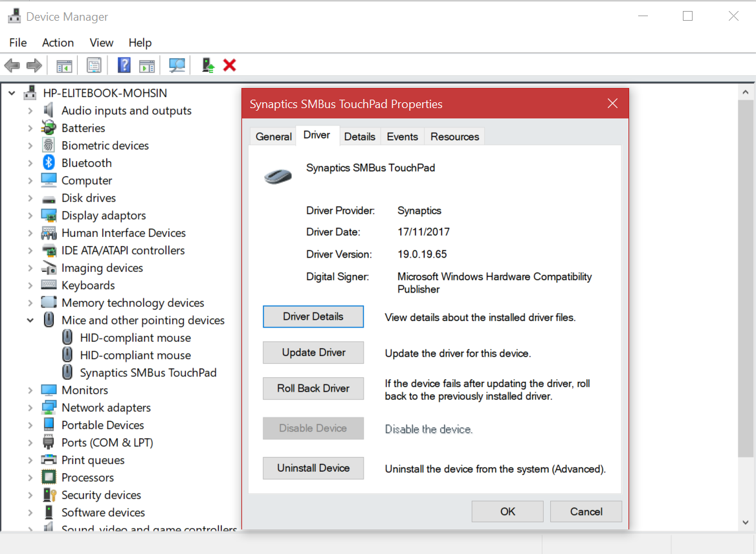Click the driver version value 19.0.19.65
Viewport: 756px width, 554px height.
pos(422,254)
